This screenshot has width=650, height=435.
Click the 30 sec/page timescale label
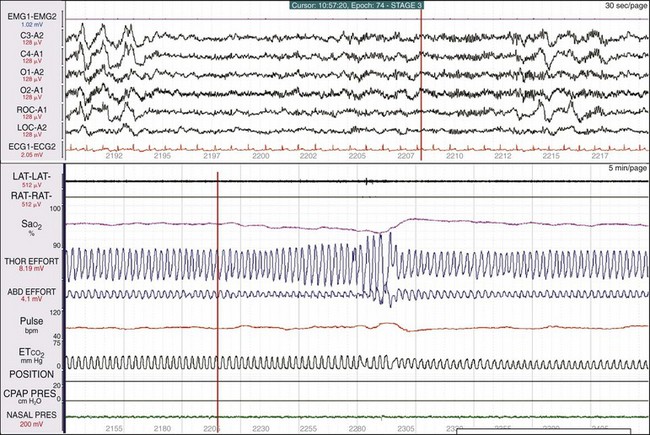click(625, 6)
